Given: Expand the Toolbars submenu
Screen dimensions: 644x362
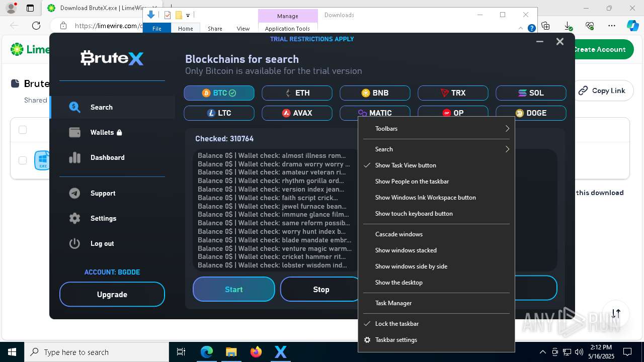Looking at the screenshot, I should [436, 129].
